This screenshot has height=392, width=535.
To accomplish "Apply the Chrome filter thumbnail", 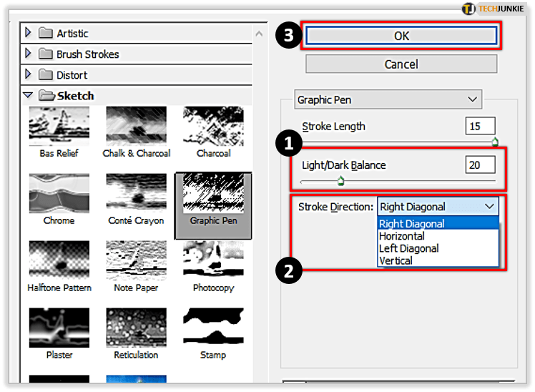I will pyautogui.click(x=59, y=193).
